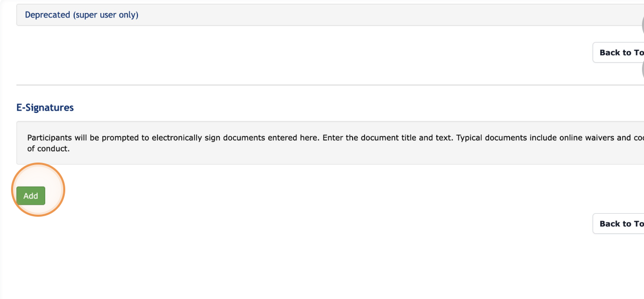Viewport: 644px width, 299px height.
Task: Click the words "Deprecated (super user only)"
Action: pos(82,15)
